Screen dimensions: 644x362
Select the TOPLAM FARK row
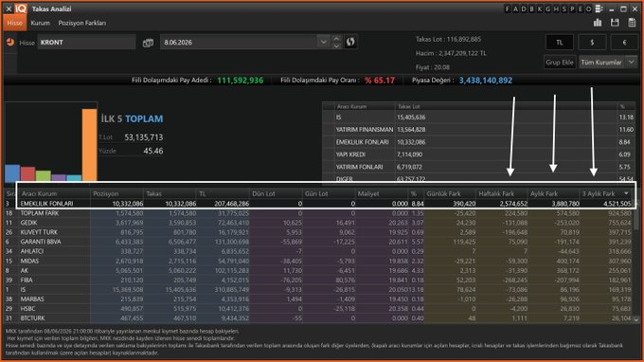(319, 213)
